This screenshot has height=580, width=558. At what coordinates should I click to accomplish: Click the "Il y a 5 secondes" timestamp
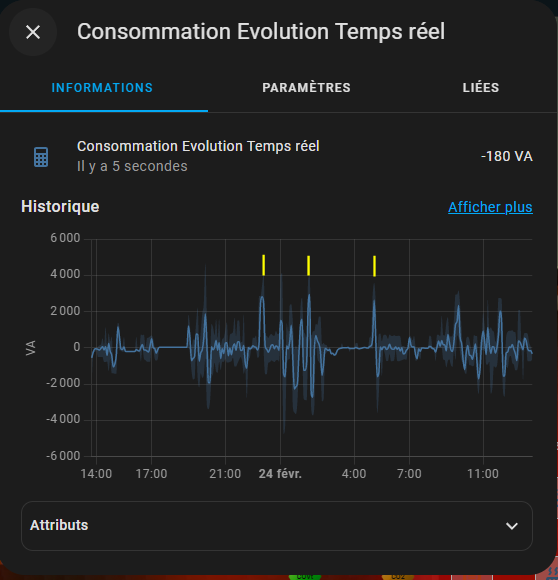[132, 166]
